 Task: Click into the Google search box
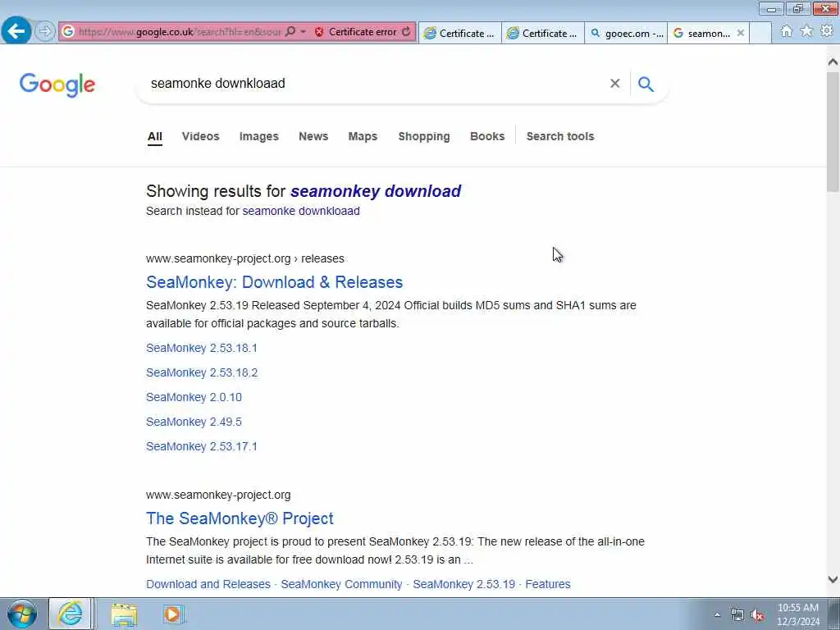coord(375,84)
